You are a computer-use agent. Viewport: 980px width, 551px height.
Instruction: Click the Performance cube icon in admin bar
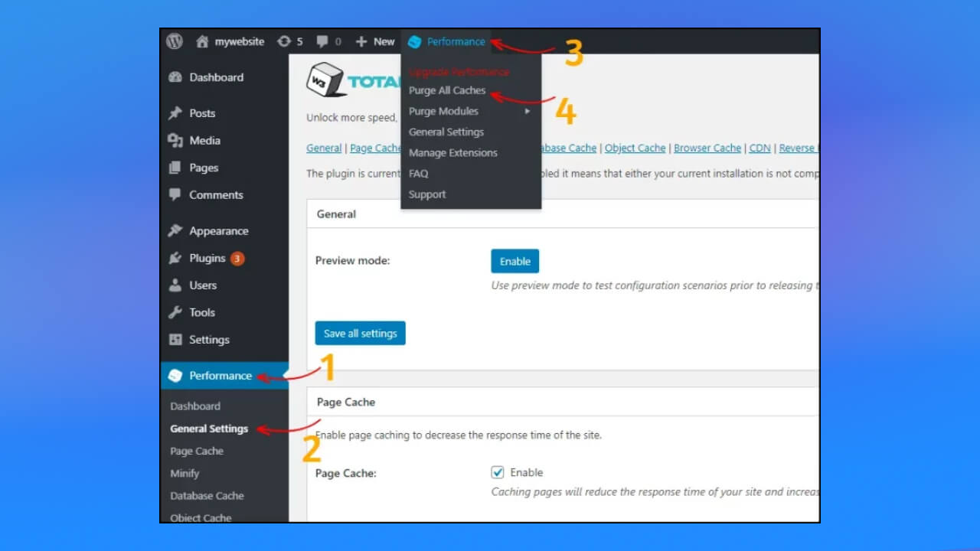coord(415,42)
